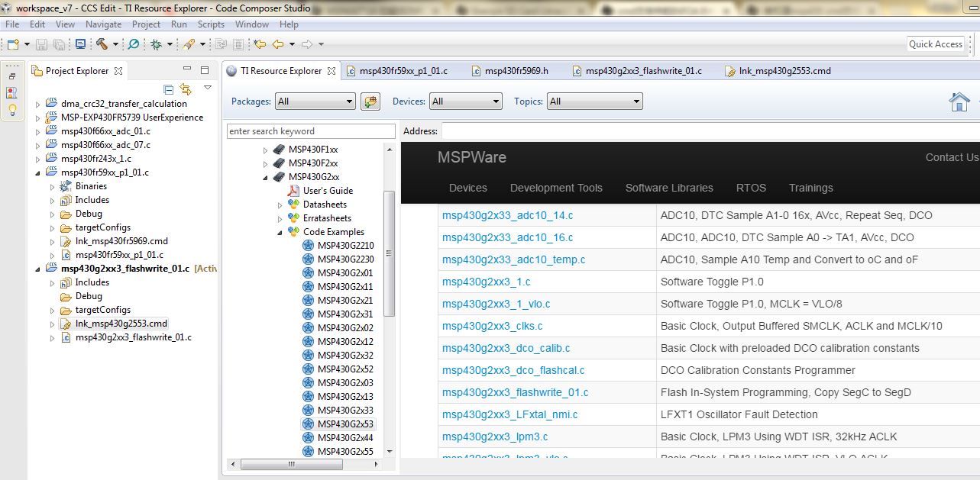
Task: Click the package manager icon beside Packages
Action: [370, 101]
